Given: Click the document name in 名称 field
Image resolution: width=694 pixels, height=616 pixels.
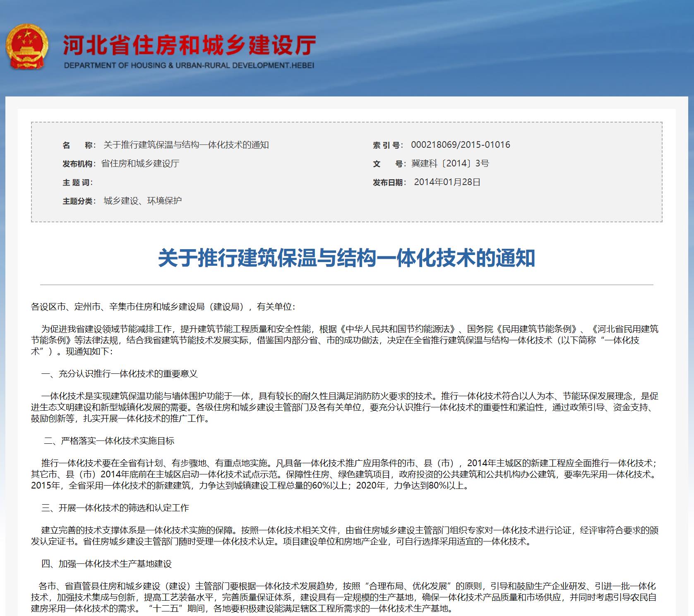Looking at the screenshot, I should coord(186,145).
